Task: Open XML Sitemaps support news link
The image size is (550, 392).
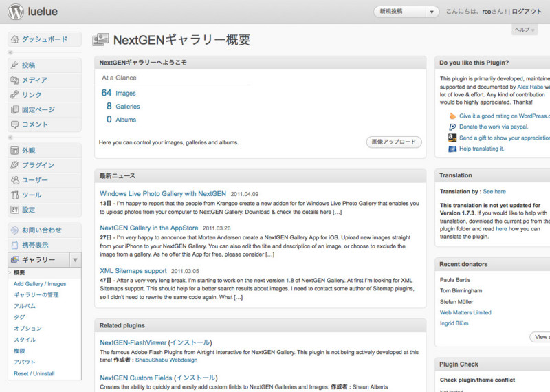Action: coord(133,271)
